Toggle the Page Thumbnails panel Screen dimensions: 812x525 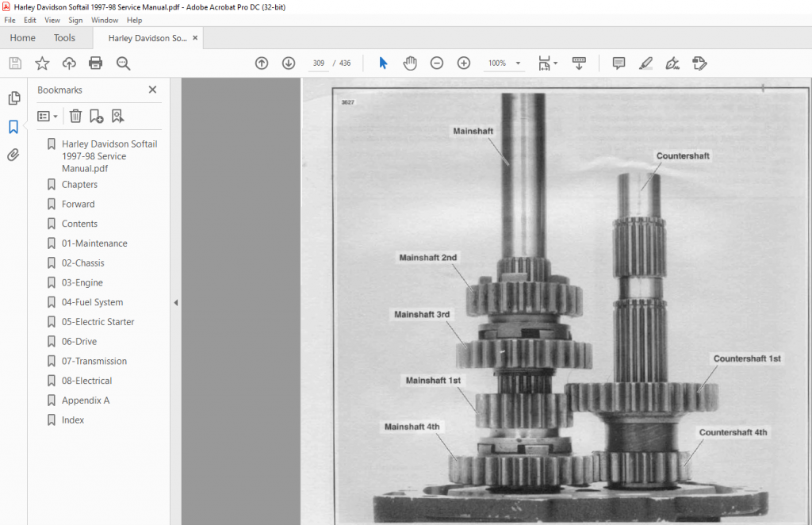point(14,98)
